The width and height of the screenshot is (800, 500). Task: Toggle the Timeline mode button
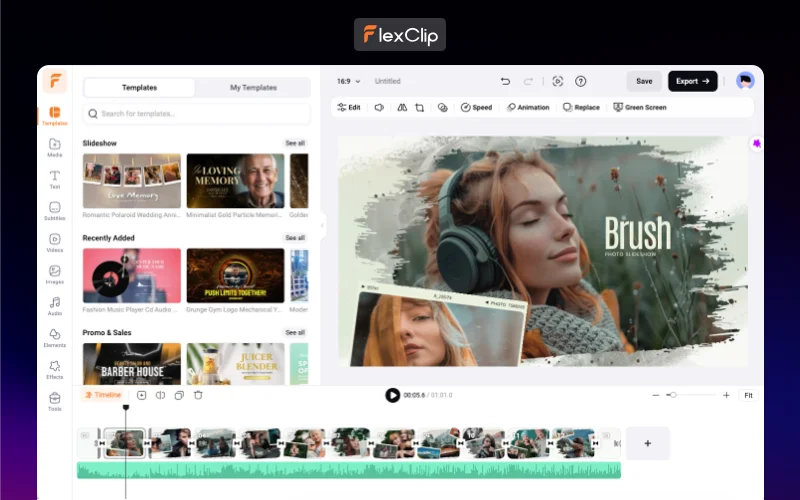(103, 395)
